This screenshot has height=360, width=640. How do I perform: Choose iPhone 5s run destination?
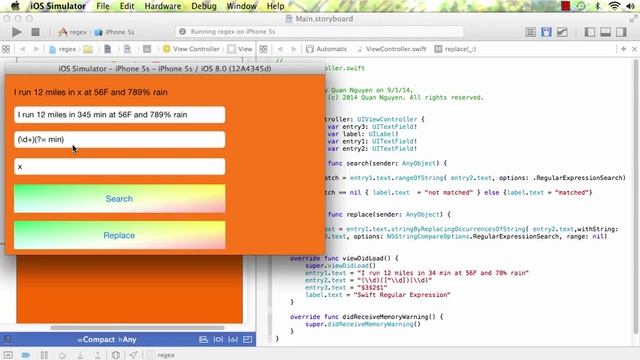pos(115,32)
